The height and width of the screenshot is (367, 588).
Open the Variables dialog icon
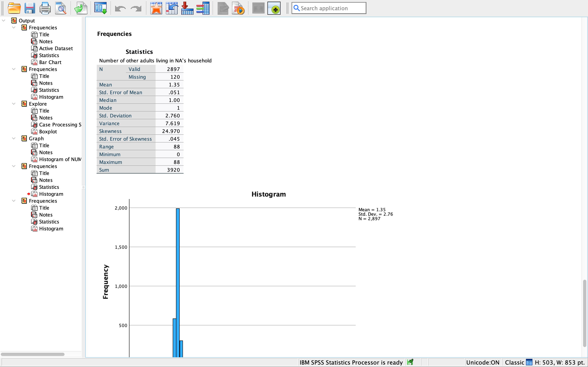tap(203, 8)
